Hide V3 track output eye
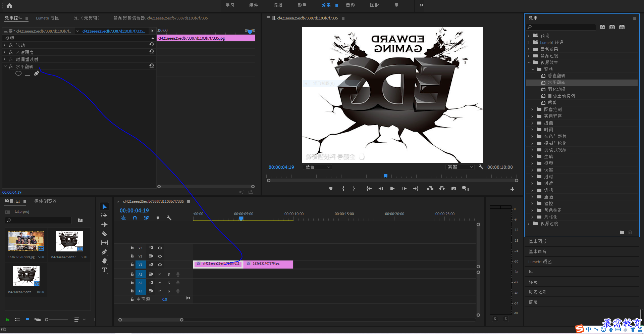 point(160,248)
